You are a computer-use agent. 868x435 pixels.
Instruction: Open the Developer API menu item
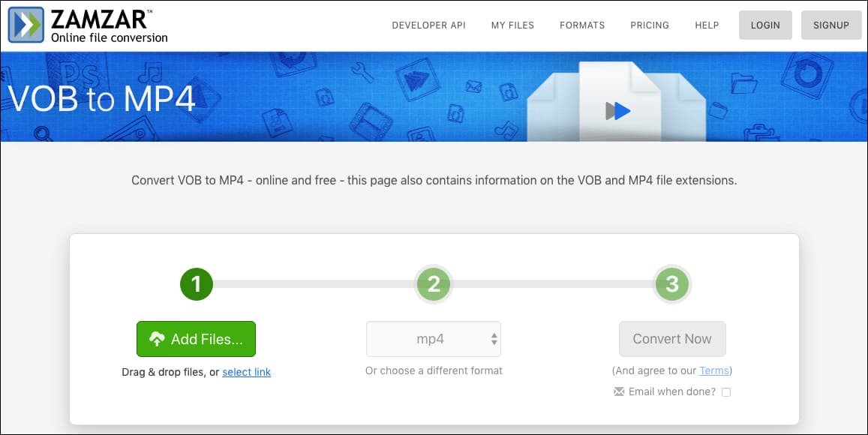pos(428,25)
